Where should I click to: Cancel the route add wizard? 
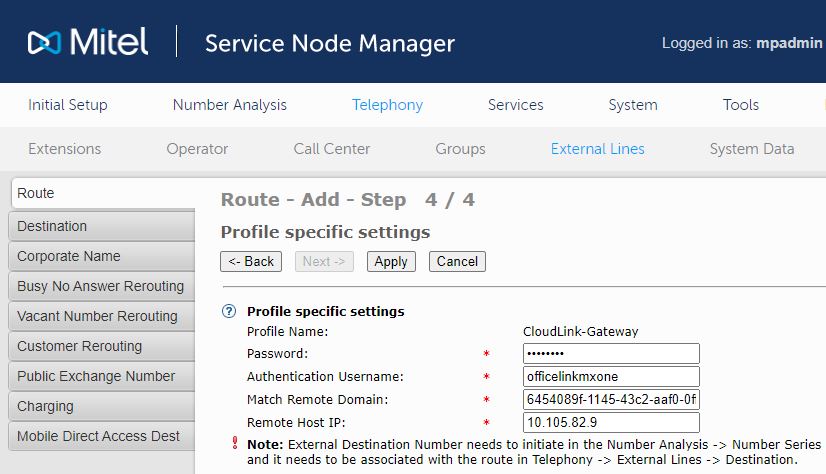tap(457, 262)
